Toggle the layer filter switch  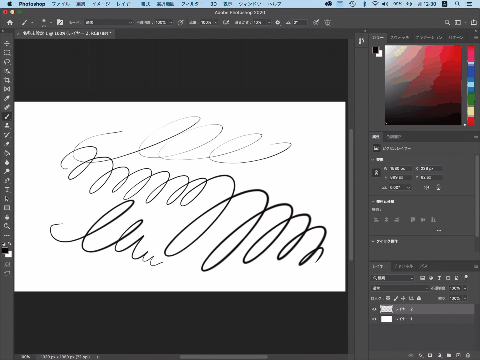(x=466, y=277)
